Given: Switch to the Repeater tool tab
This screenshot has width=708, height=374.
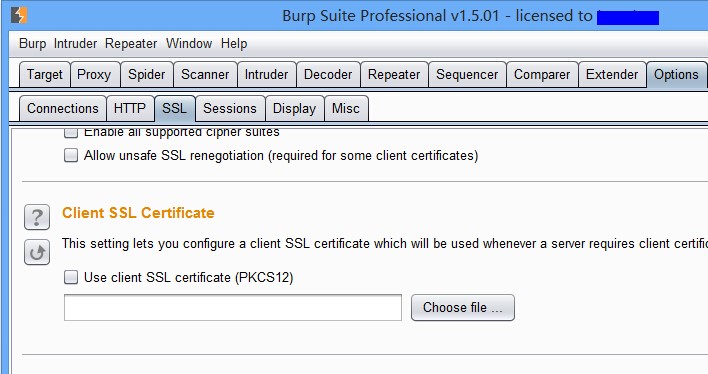Looking at the screenshot, I should click(x=394, y=75).
